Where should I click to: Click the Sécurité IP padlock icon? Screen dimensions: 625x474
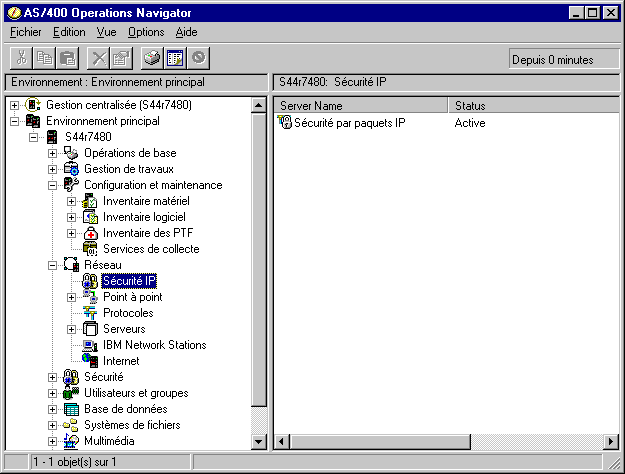coord(90,281)
